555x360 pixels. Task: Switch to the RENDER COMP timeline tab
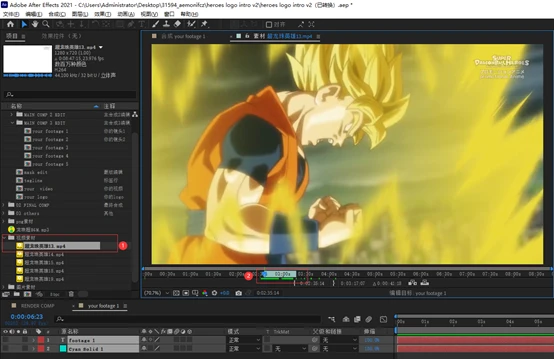pyautogui.click(x=38, y=305)
